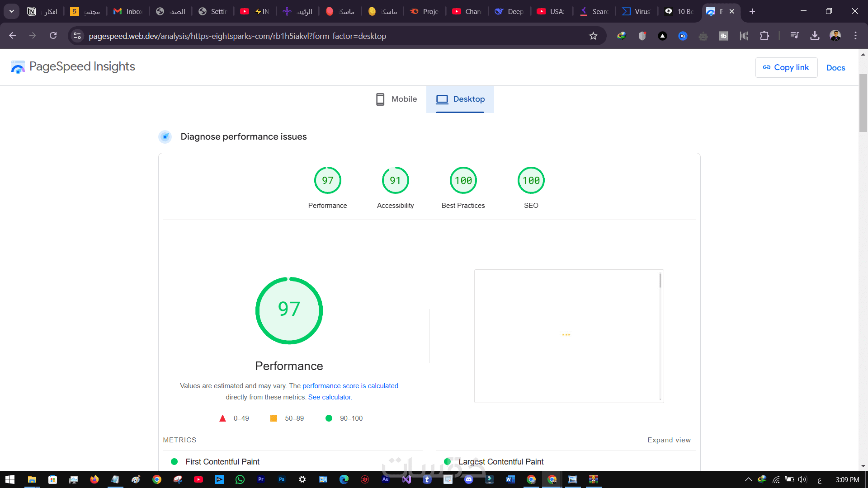Switch to the Mobile tab
868x488 pixels.
396,99
